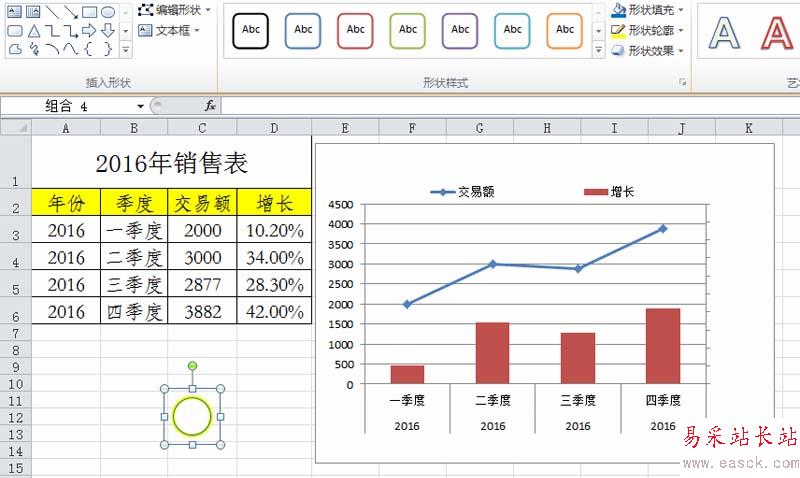Apply the purple outline Abc style
Screen dimensions: 800x478
coord(460,31)
